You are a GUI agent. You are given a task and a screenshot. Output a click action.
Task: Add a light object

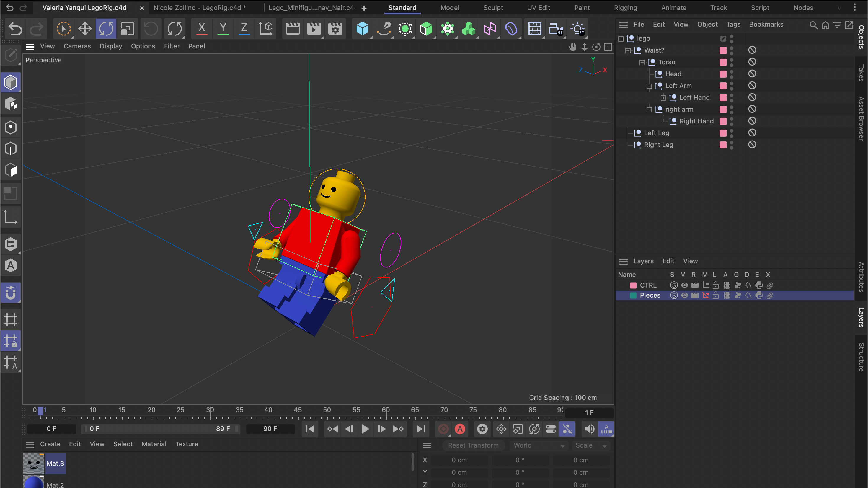click(577, 29)
